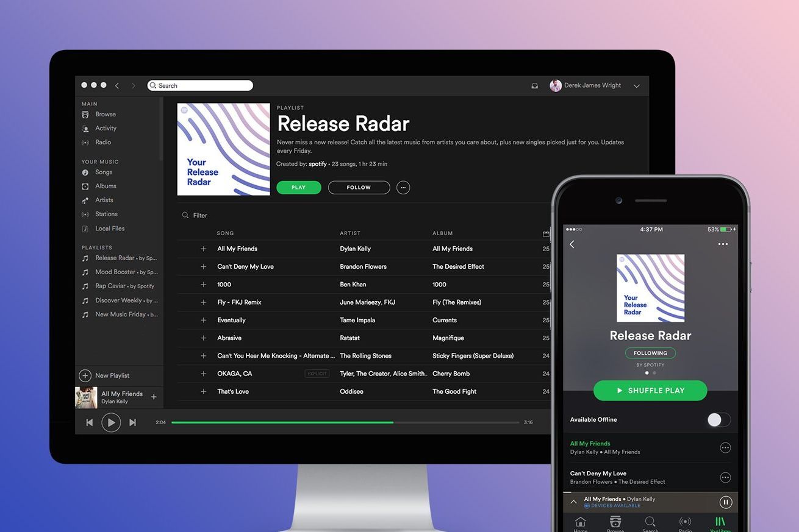Enable Available Offline on the phone
This screenshot has width=799, height=532.
[718, 419]
